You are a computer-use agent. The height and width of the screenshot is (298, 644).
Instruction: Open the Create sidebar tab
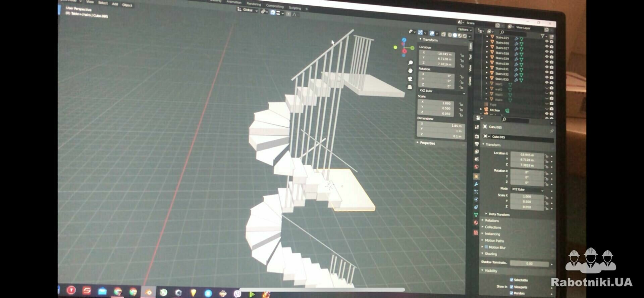pyautogui.click(x=470, y=81)
